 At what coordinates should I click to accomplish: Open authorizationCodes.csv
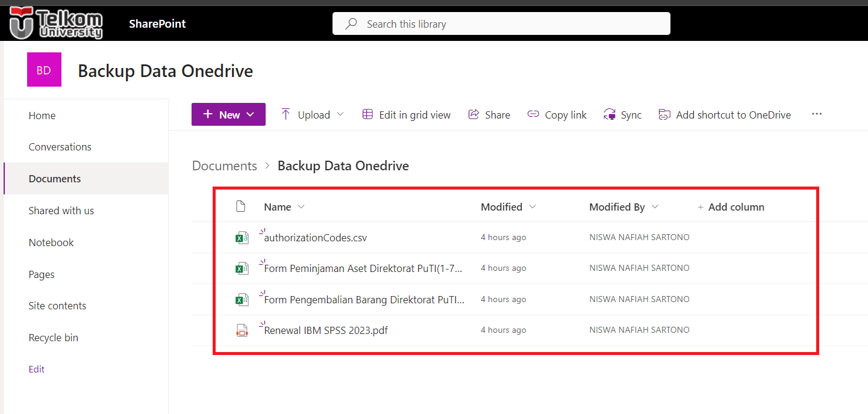[316, 238]
